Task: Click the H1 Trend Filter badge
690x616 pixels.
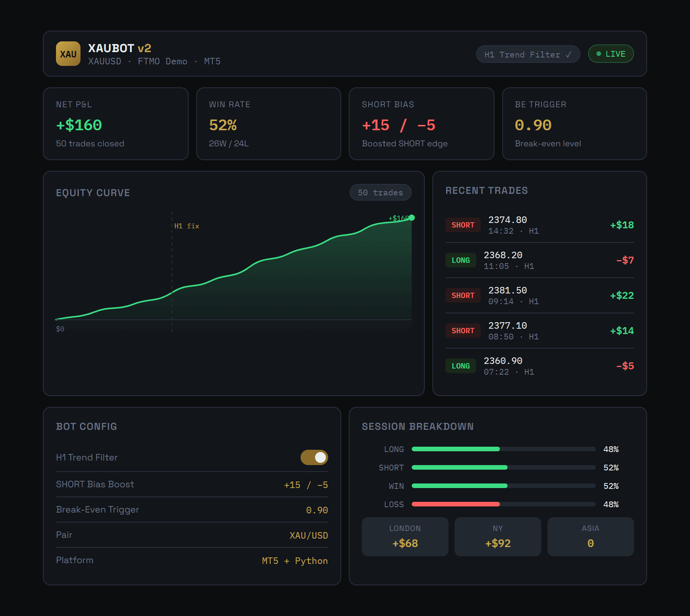Action: point(528,54)
